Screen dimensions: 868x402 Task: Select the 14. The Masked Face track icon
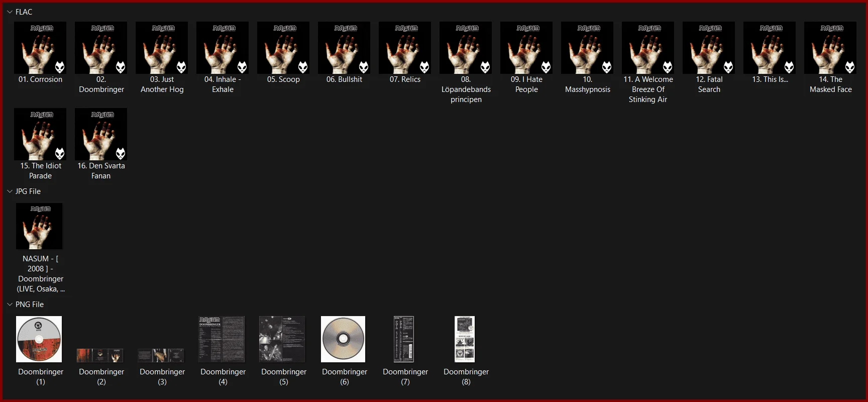point(830,48)
